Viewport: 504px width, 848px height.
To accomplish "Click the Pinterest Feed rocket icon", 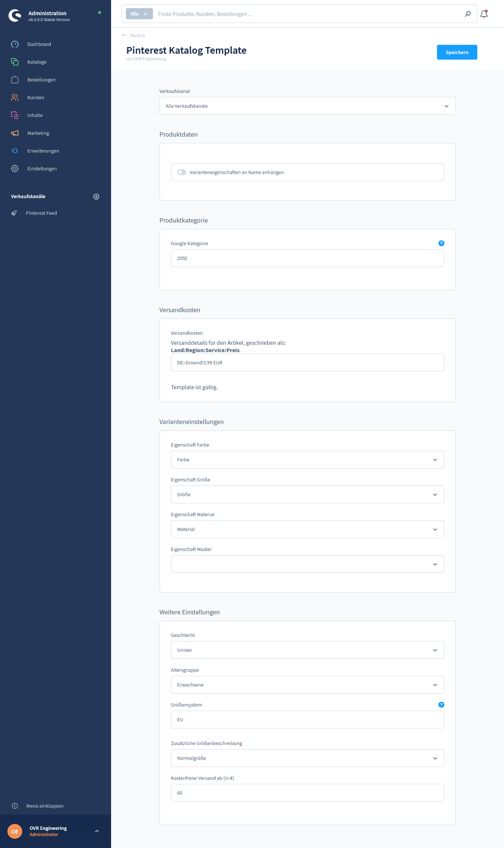I will click(14, 213).
